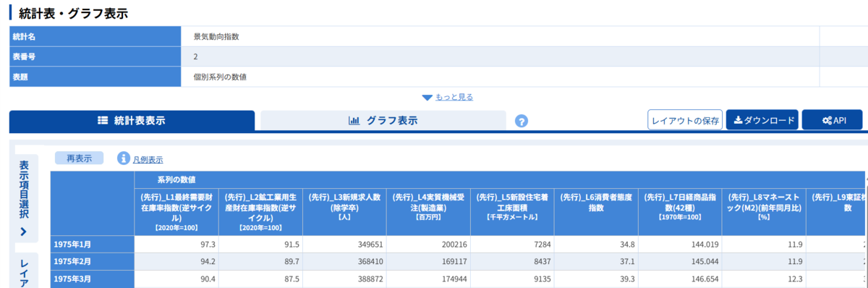Screen dimensions: 868x288
Task: Click the cell value 144.019
Action: point(704,245)
